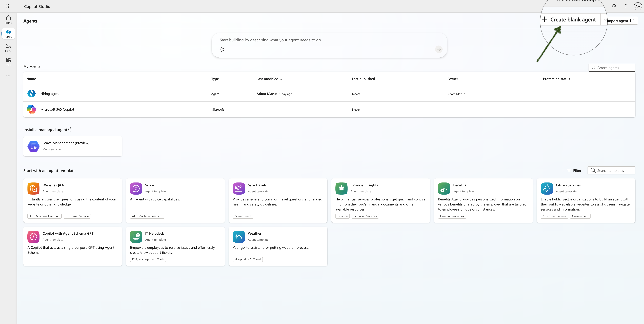This screenshot has width=644, height=324.
Task: Click the gear icon in the prompt box
Action: [x=222, y=50]
